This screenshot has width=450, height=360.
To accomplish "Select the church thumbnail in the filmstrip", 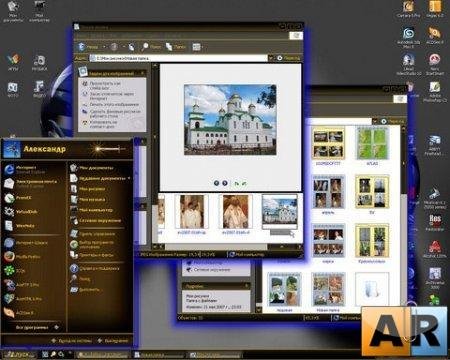I will point(279,211).
